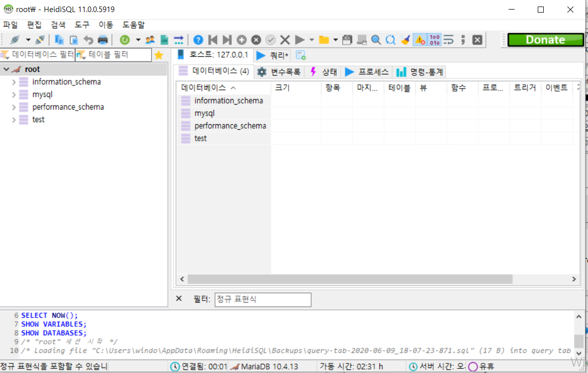This screenshot has height=373, width=588.
Task: Click the new query tab icon
Action: click(301, 55)
